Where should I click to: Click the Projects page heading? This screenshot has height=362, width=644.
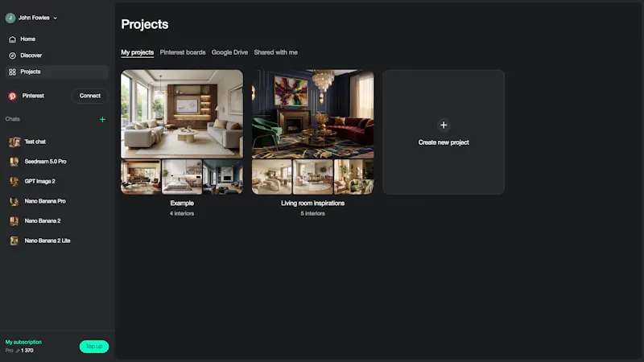pos(145,24)
